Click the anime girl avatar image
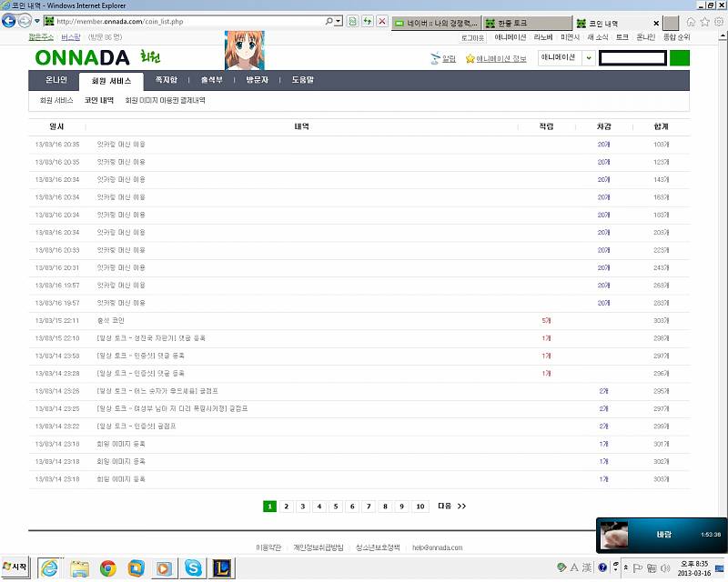Image resolution: width=728 pixels, height=582 pixels. pos(244,50)
